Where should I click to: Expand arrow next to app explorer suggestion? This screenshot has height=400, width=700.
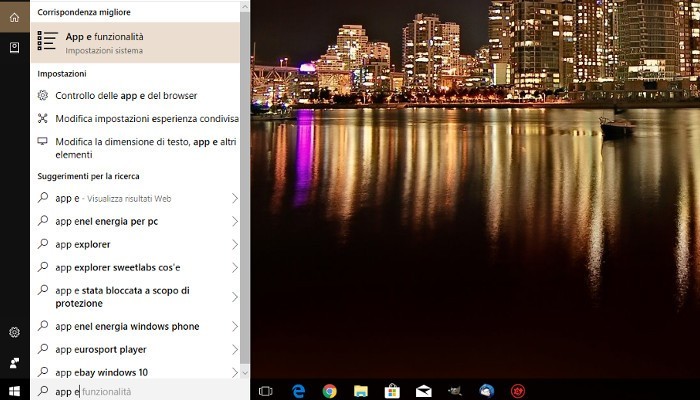pyautogui.click(x=235, y=244)
